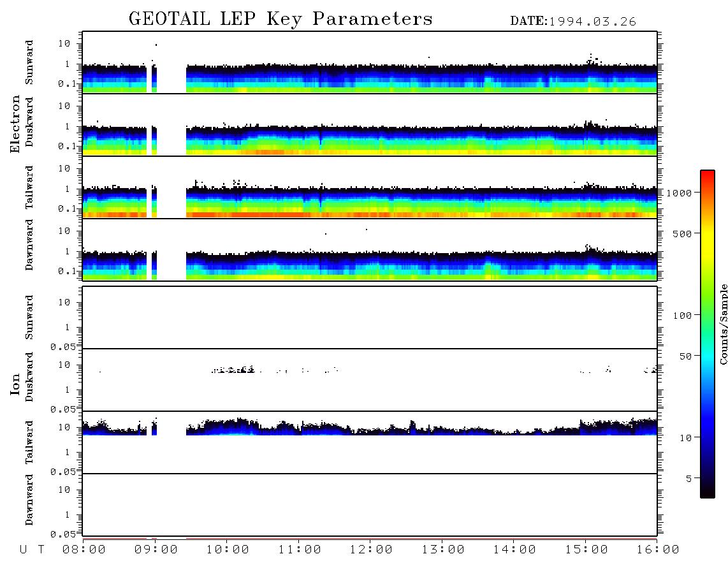Screen dimensions: 728x561
Task: Click the 100 color bar tick label
Action: (682, 316)
